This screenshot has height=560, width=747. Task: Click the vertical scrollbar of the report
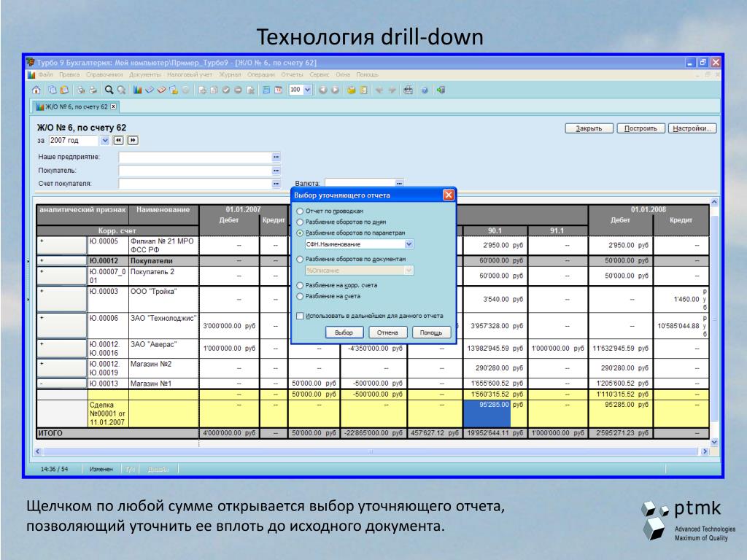(x=713, y=322)
